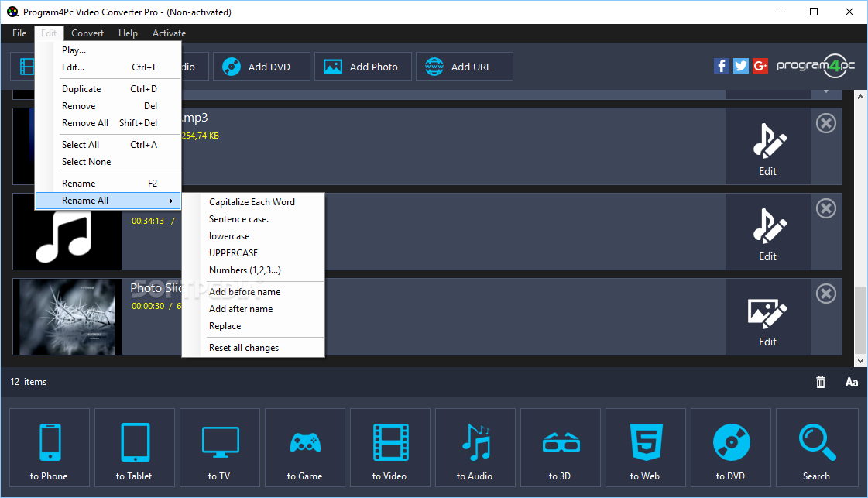The height and width of the screenshot is (498, 868).
Task: Open the File menu
Action: pos(19,33)
